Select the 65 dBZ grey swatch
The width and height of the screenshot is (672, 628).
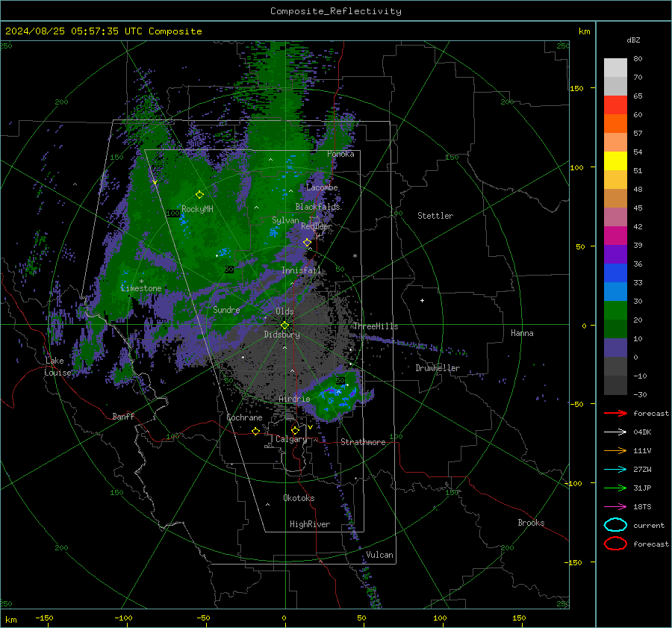[615, 87]
